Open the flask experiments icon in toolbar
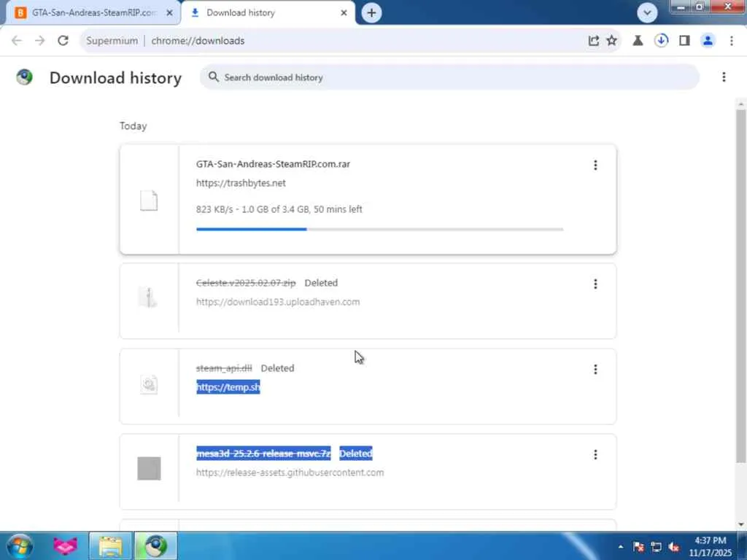The height and width of the screenshot is (560, 747). pos(638,41)
